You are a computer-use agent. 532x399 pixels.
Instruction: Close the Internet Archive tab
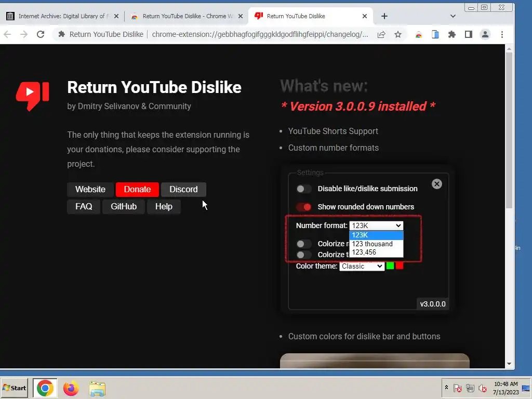(116, 16)
